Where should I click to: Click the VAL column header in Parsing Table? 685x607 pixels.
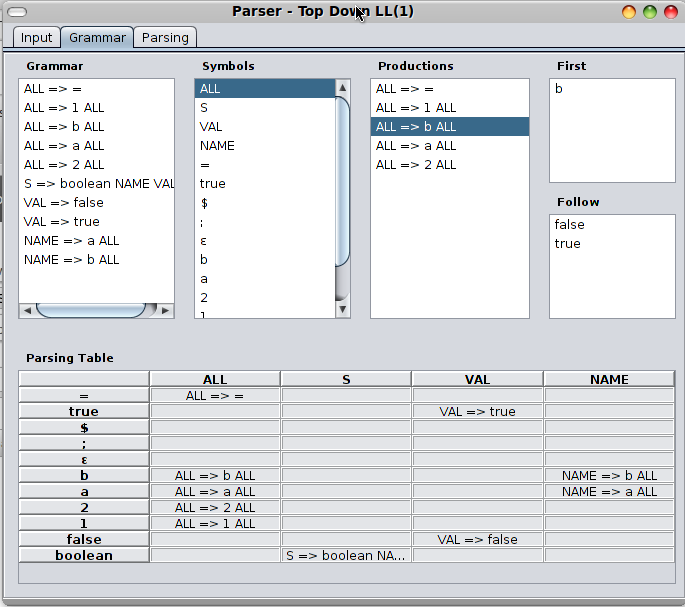477,379
